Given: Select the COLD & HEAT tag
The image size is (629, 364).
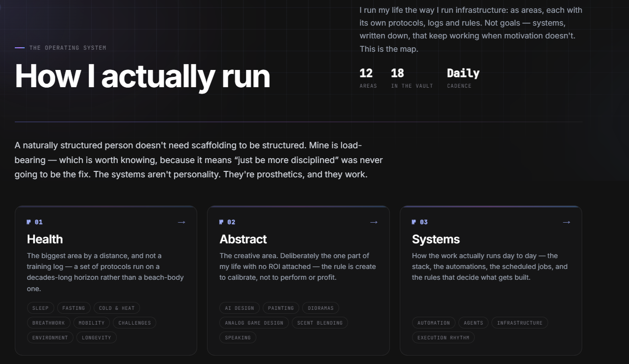Looking at the screenshot, I should [x=117, y=308].
